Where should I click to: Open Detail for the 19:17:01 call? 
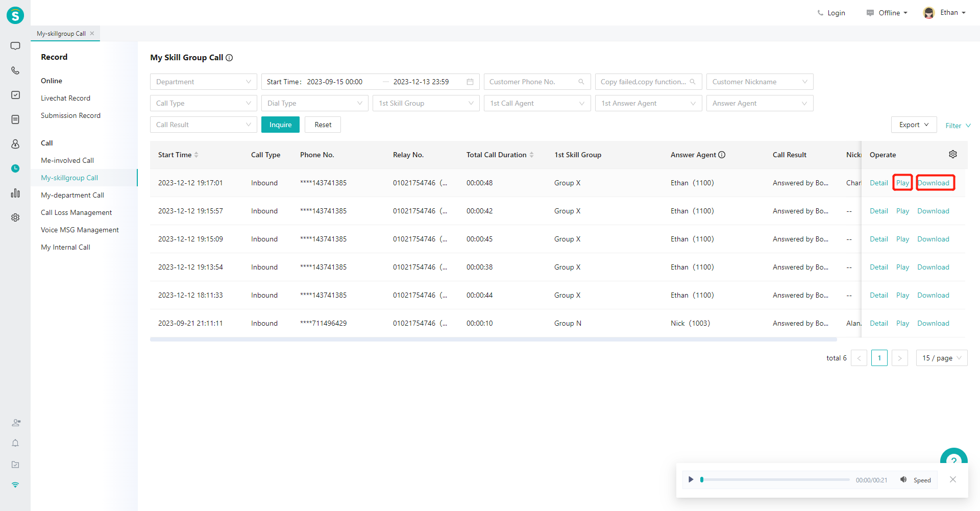click(x=879, y=183)
